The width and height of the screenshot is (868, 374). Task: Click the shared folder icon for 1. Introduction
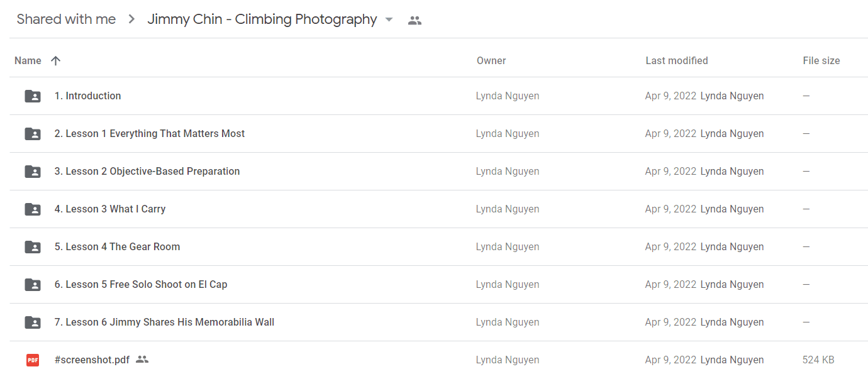33,96
